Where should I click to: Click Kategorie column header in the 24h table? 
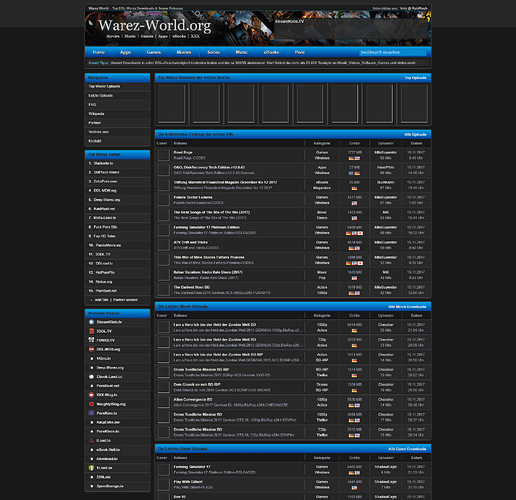[x=322, y=143]
